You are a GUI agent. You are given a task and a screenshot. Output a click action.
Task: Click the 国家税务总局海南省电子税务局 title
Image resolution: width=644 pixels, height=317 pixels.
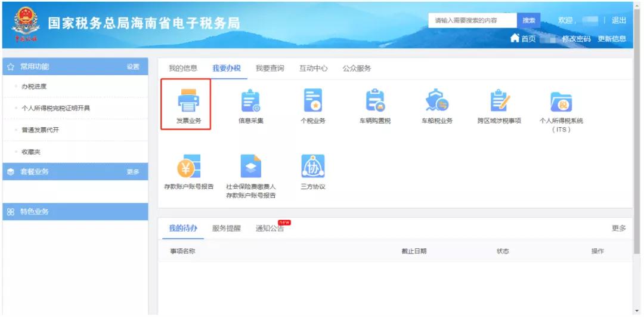[x=144, y=23]
